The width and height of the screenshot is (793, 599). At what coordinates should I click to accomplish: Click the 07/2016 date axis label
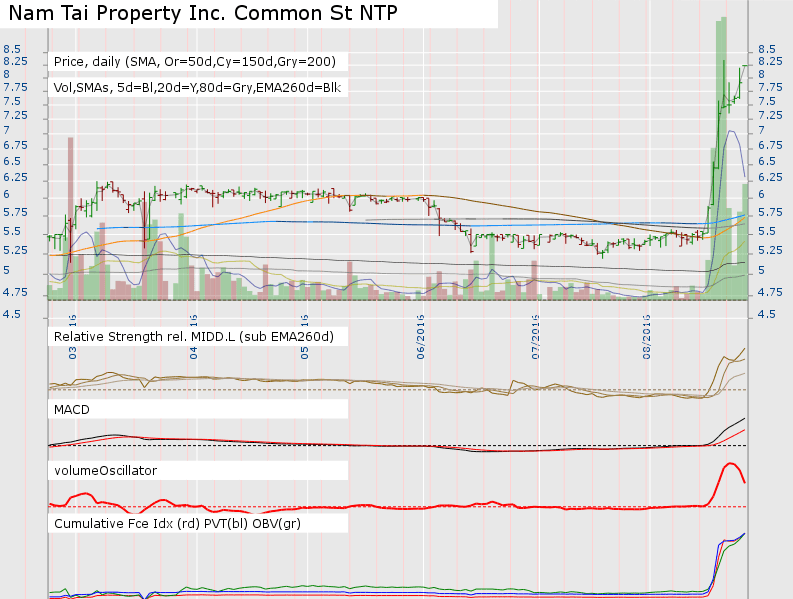[x=536, y=337]
